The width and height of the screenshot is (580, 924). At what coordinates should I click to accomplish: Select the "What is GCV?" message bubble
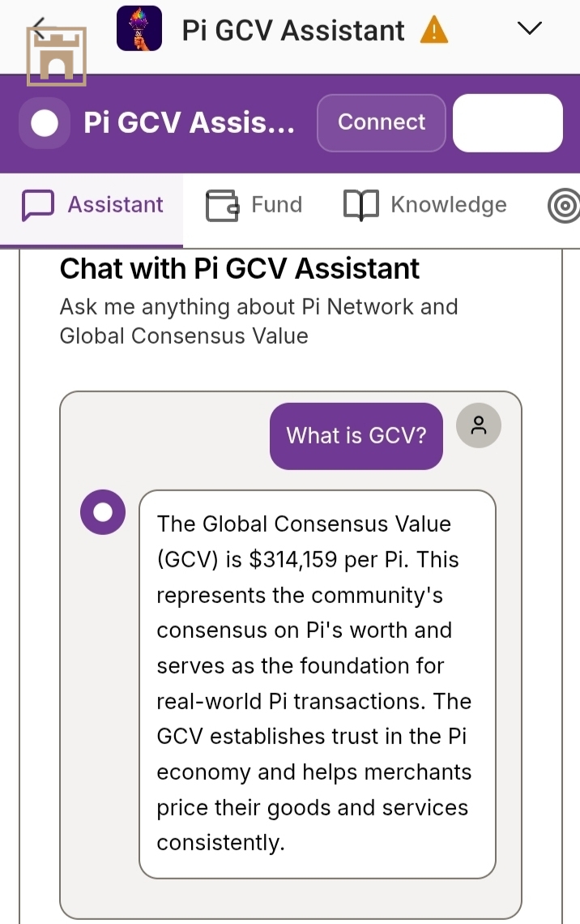(356, 436)
